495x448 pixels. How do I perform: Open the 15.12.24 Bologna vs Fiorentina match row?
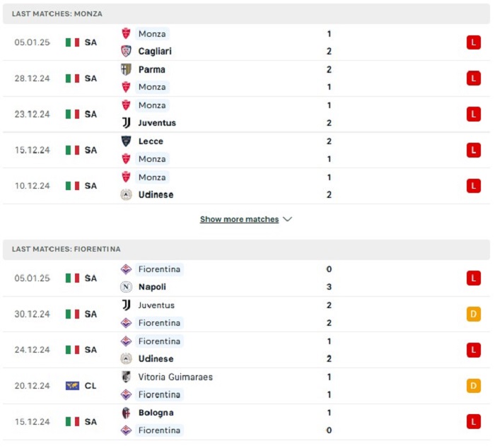pos(246,422)
